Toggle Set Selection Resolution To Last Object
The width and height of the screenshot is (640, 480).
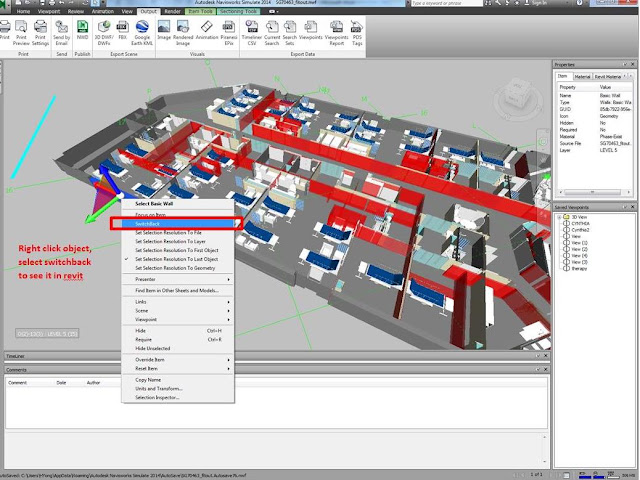178,259
